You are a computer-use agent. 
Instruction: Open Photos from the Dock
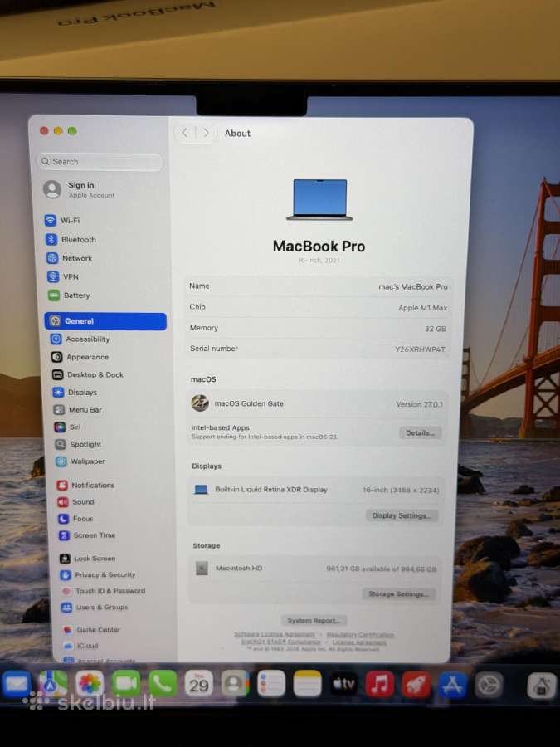[89, 684]
